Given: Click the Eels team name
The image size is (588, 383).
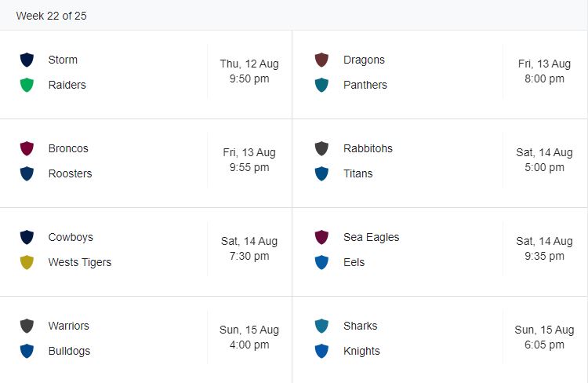Looking at the screenshot, I should coord(354,262).
